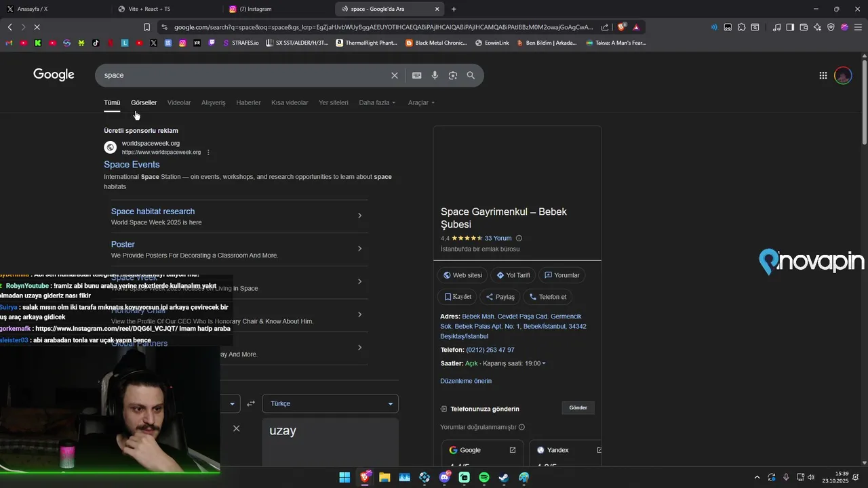Open Brave playlist music note icon
Image resolution: width=868 pixels, height=488 pixels.
point(776,27)
